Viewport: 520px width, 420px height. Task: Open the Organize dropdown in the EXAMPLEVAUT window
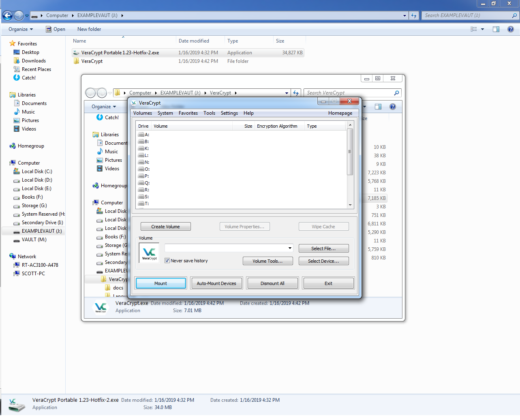[x=21, y=29]
